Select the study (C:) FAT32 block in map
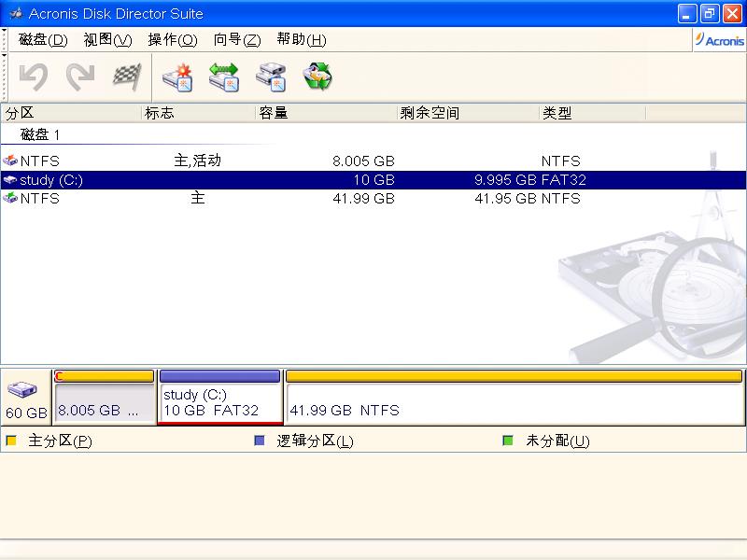This screenshot has width=747, height=560. tap(219, 397)
